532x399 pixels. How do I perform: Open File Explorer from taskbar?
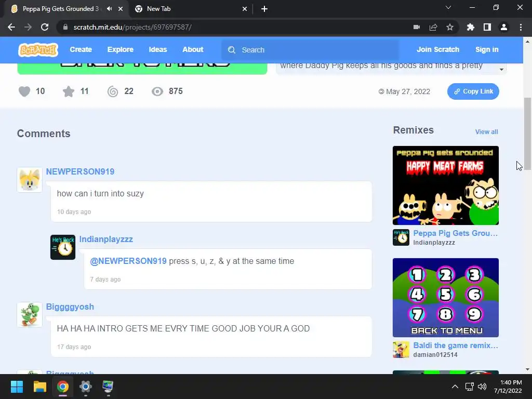click(x=39, y=387)
